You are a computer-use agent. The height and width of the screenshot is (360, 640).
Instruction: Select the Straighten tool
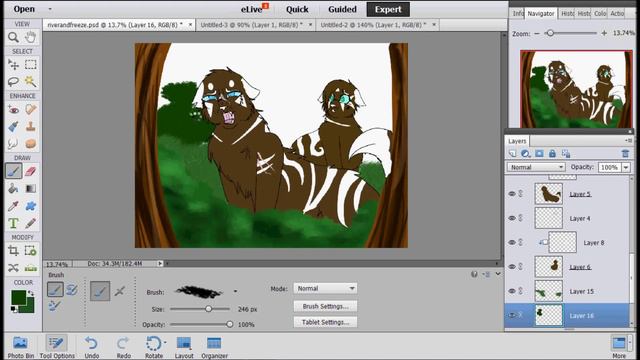[30, 268]
